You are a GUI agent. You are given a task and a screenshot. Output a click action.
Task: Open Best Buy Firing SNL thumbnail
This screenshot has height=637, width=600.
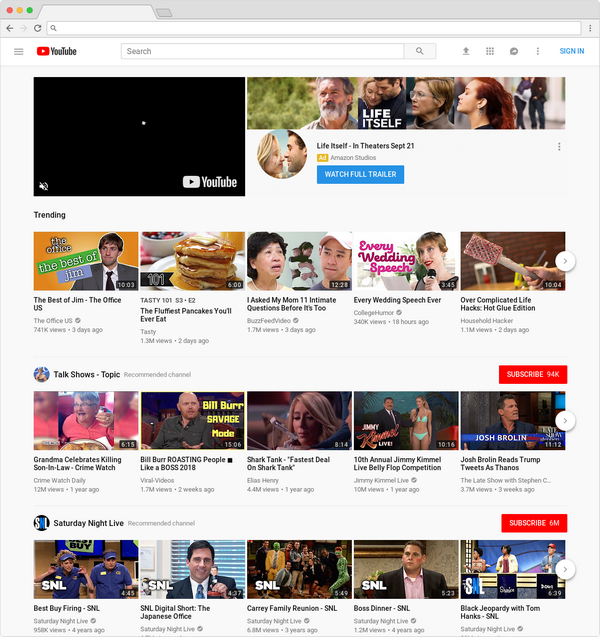point(86,570)
